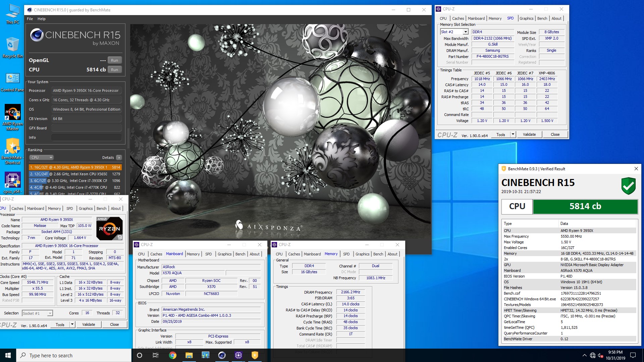Open cpuz_x64 desktop icon
This screenshot has width=644, height=362.
tap(12, 183)
